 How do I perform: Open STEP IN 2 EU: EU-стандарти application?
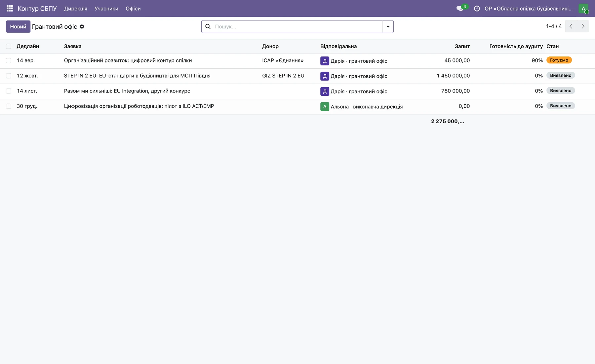pyautogui.click(x=137, y=76)
